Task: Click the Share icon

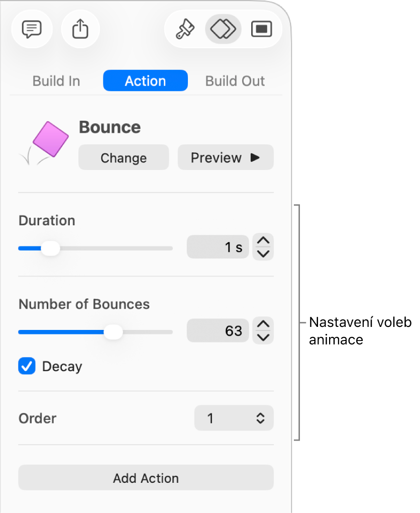Action: pos(80,30)
